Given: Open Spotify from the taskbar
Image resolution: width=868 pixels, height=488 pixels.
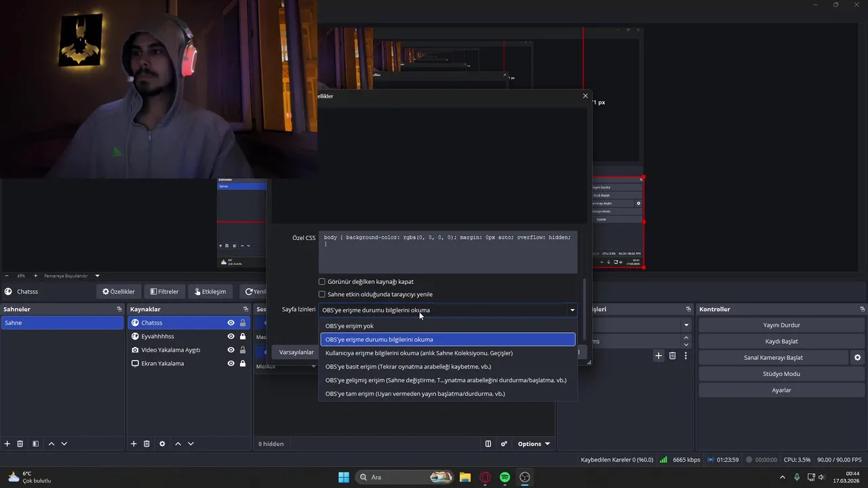Looking at the screenshot, I should (x=505, y=477).
